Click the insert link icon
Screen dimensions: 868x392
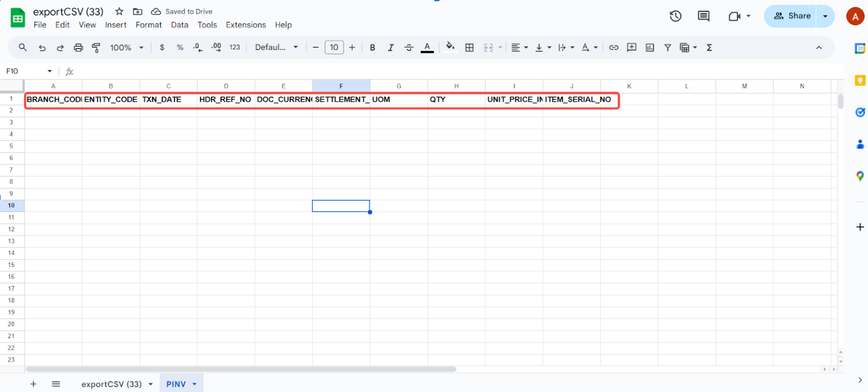(x=613, y=48)
